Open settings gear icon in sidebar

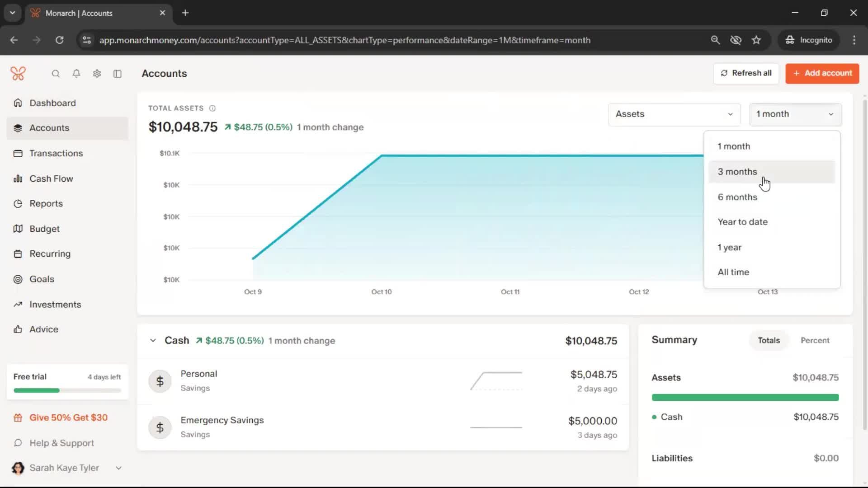97,74
